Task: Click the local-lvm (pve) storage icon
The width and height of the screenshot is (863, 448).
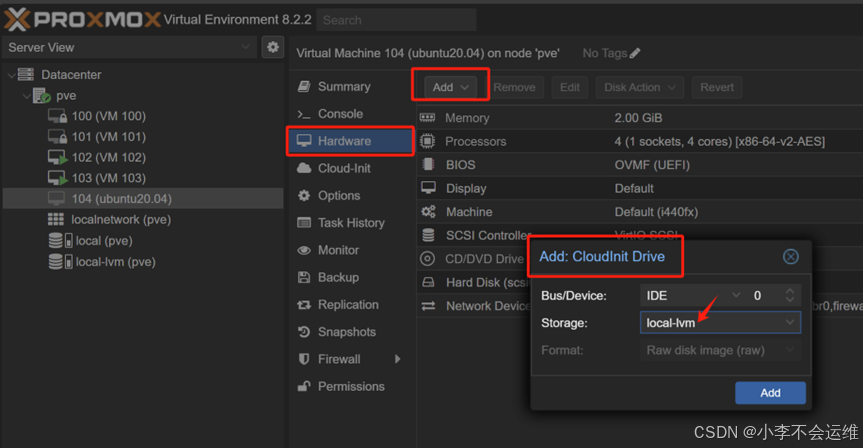Action: [x=60, y=261]
